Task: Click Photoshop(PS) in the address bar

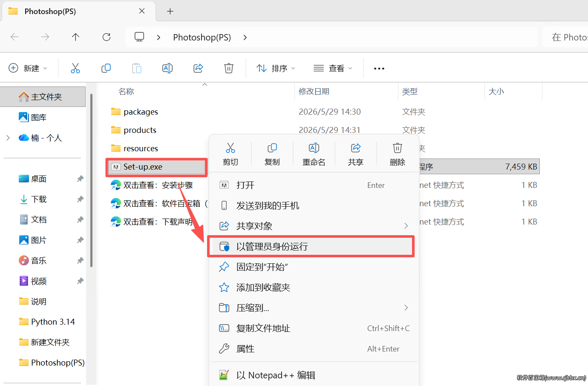Action: (x=202, y=37)
